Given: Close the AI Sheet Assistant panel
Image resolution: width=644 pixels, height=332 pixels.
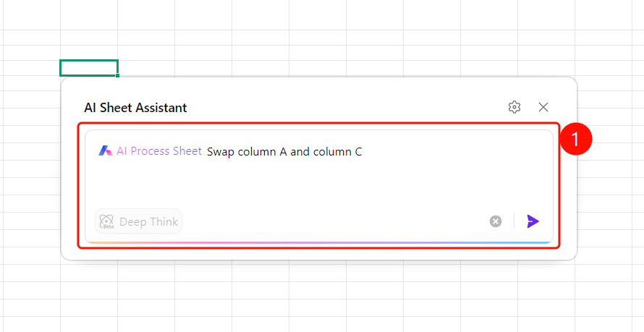Looking at the screenshot, I should click(x=543, y=107).
